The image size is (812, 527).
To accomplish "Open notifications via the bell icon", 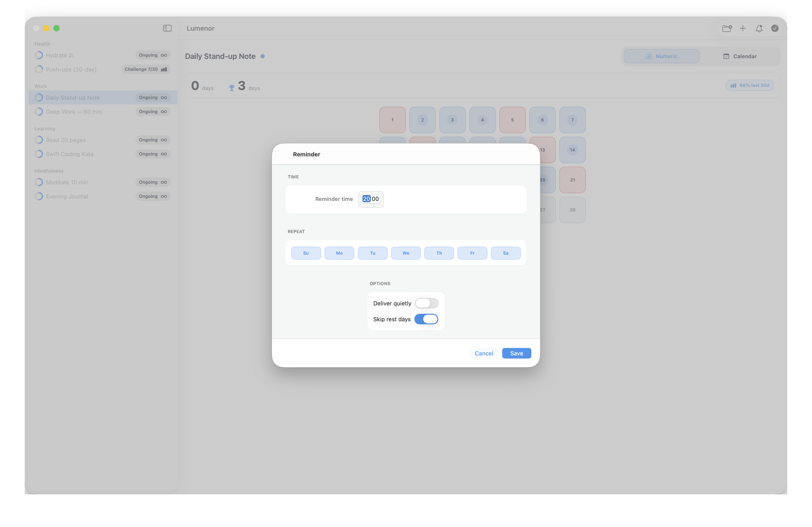I will click(759, 29).
